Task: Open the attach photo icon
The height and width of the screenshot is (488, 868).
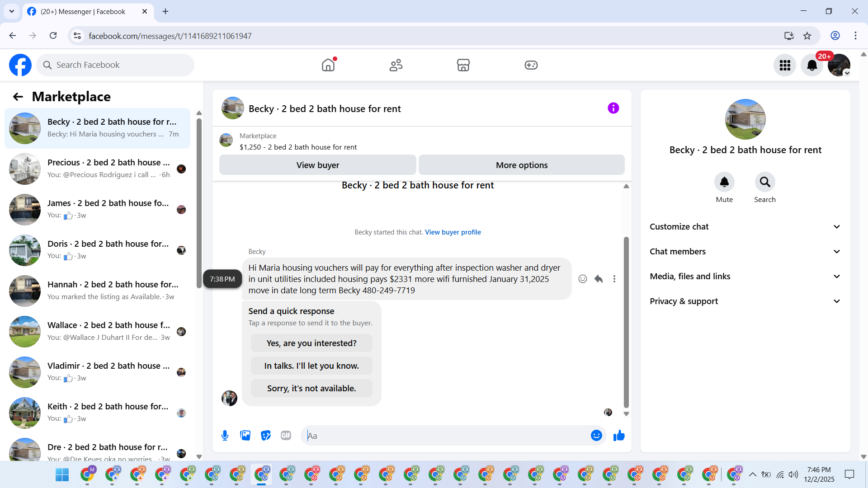Action: pos(245,436)
